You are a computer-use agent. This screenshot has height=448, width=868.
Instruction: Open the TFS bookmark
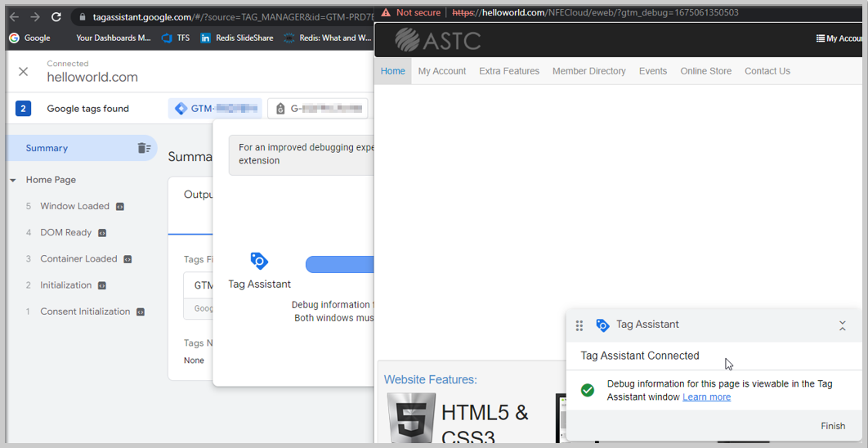tap(176, 38)
